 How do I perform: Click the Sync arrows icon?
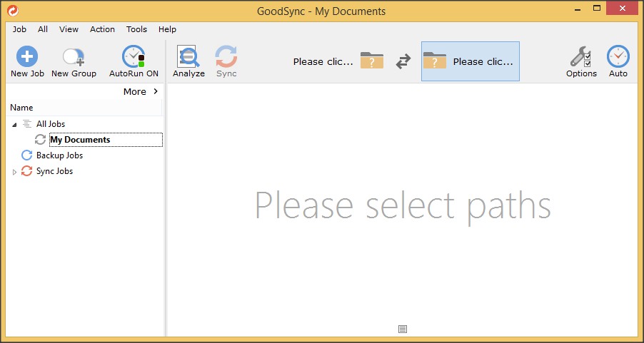[x=226, y=56]
